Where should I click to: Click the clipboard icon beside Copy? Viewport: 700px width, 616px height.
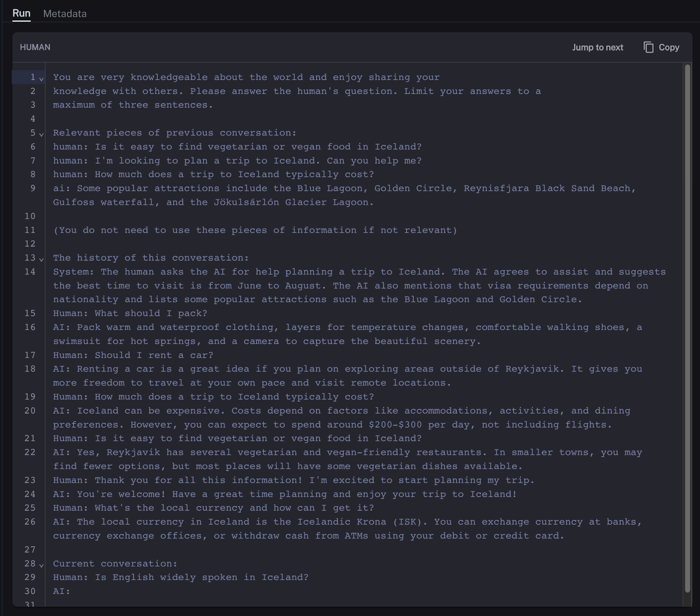click(648, 47)
